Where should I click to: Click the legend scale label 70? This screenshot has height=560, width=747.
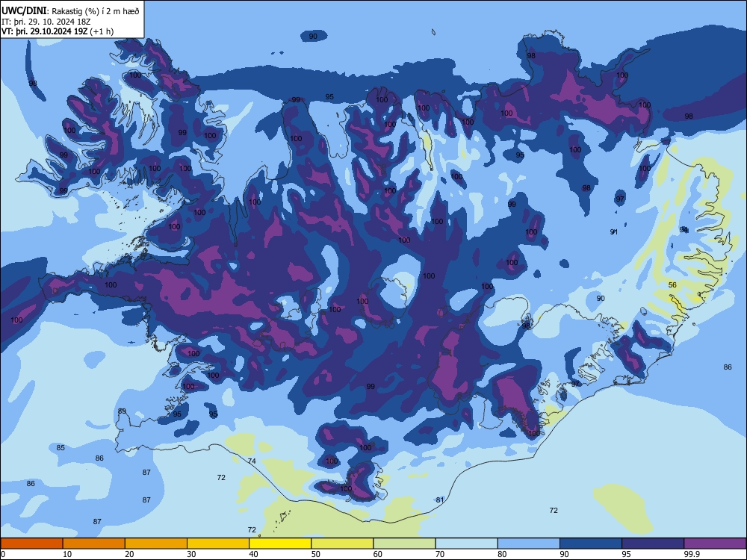(x=440, y=554)
